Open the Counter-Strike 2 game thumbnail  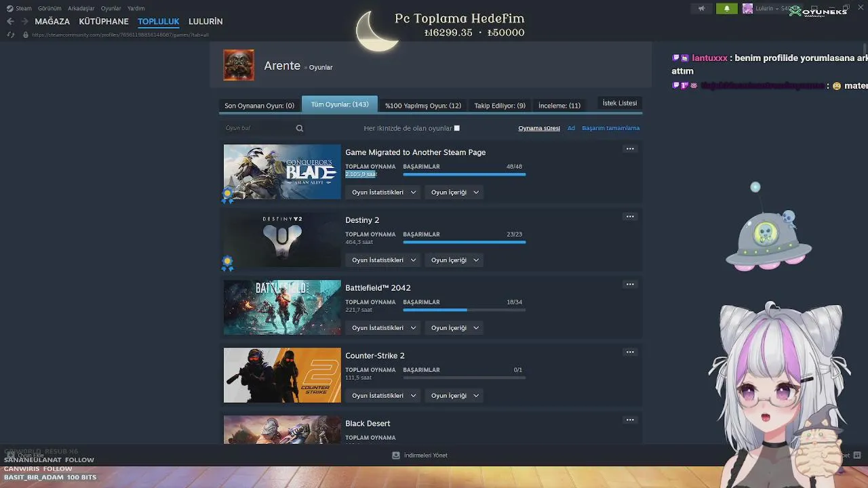click(282, 375)
